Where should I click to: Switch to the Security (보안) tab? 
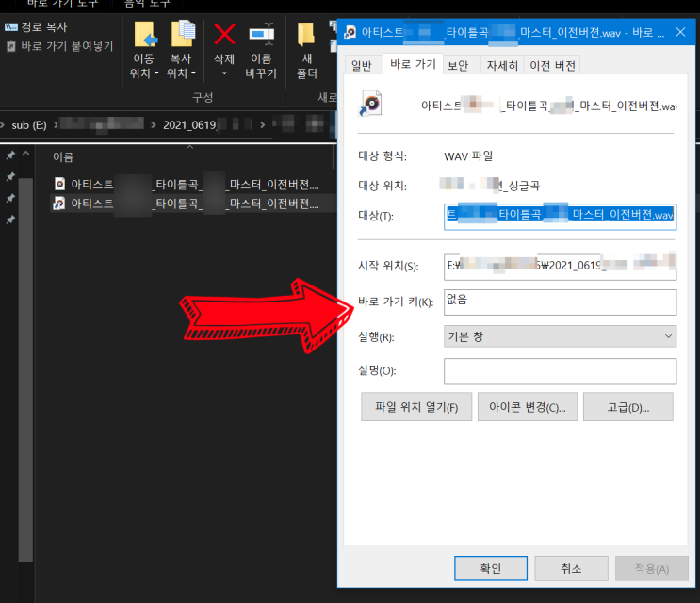coord(458,66)
